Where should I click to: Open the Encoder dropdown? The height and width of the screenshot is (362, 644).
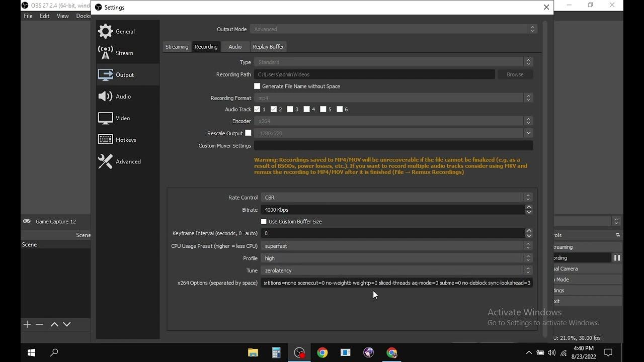(x=393, y=121)
